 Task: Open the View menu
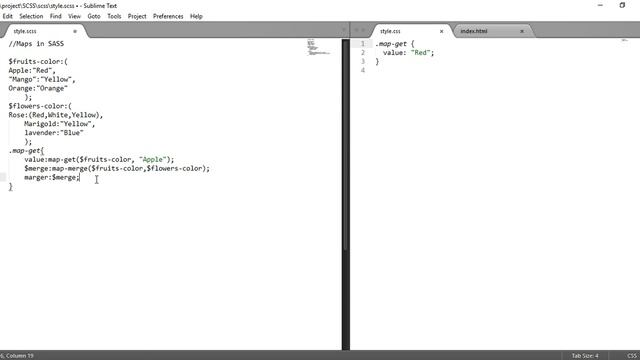74,16
